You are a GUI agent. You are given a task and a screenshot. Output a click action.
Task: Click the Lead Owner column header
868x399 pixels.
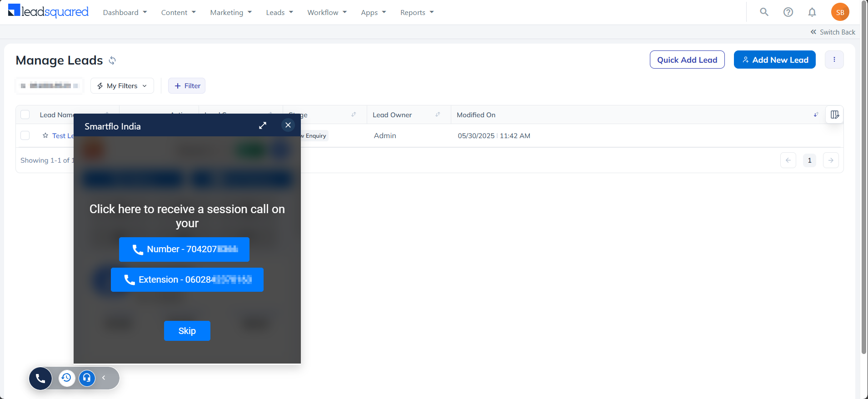point(392,115)
